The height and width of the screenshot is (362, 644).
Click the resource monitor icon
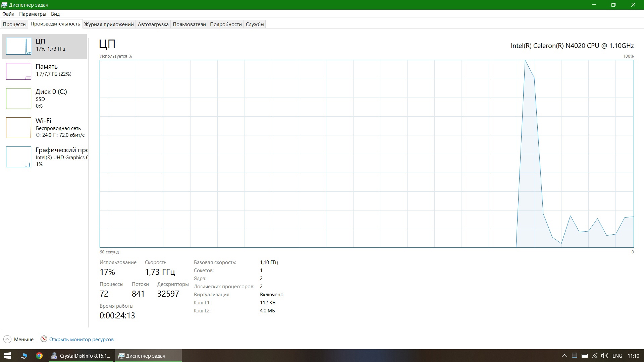click(x=44, y=339)
